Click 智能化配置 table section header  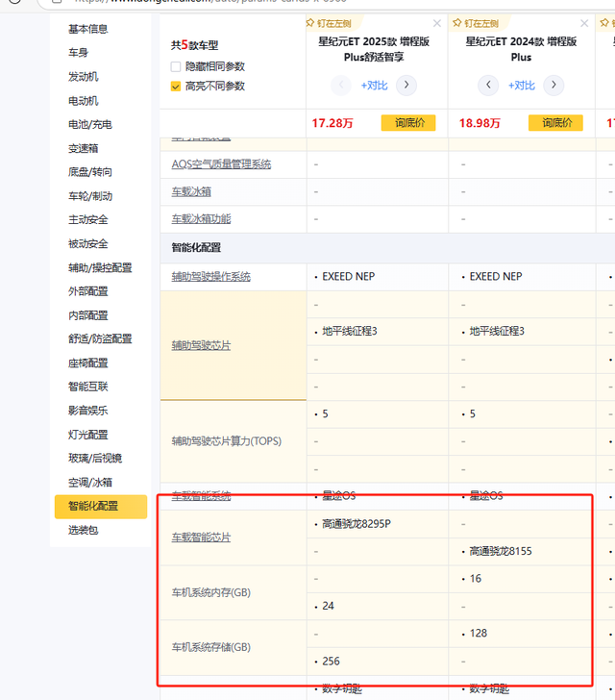click(196, 248)
